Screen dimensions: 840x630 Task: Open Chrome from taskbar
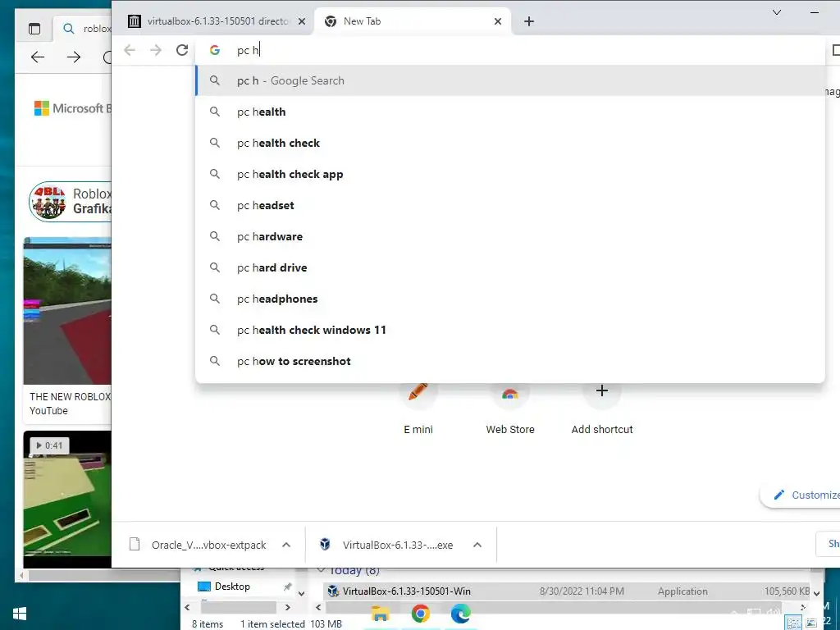click(421, 614)
